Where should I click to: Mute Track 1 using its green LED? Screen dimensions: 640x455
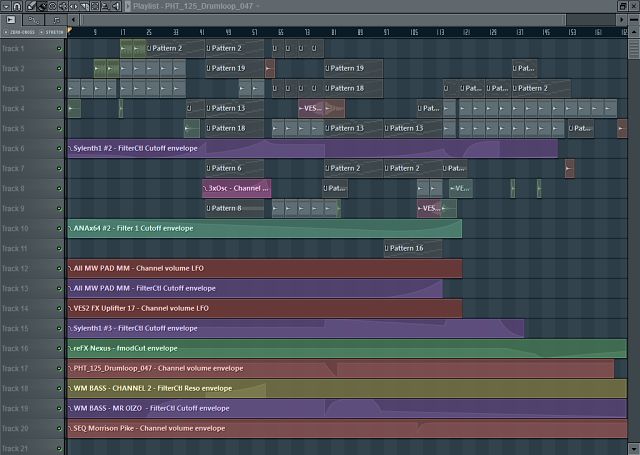[59, 48]
